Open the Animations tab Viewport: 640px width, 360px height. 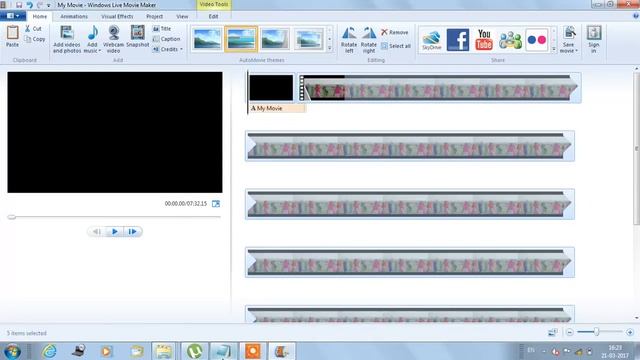tap(74, 16)
